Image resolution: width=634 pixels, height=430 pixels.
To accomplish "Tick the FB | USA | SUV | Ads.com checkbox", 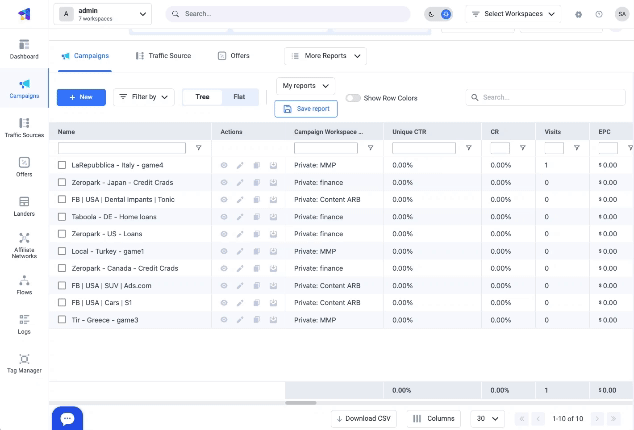I will pos(62,286).
